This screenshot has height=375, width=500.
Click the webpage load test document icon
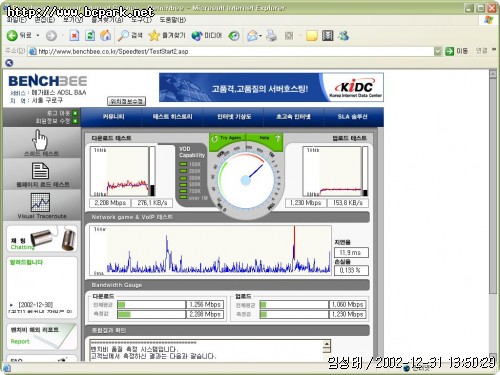click(x=40, y=171)
